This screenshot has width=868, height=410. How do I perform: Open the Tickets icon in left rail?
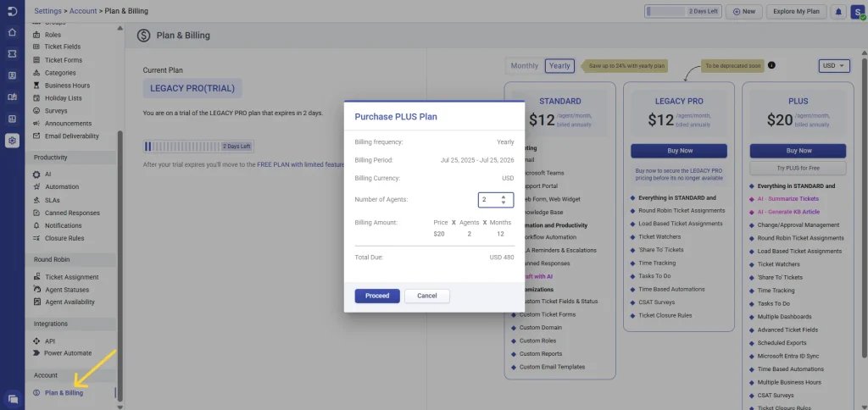(12, 53)
